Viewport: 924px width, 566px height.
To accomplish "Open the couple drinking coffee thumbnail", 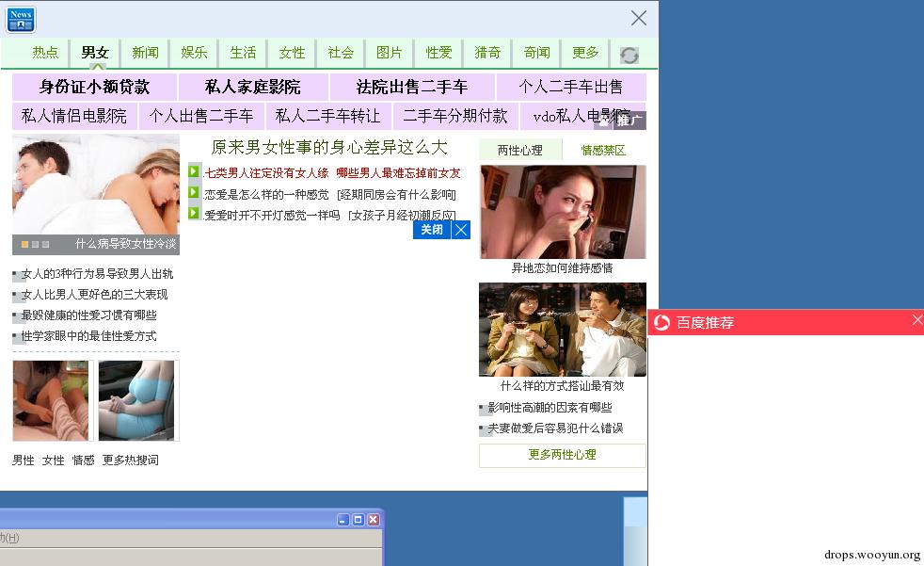I will click(562, 330).
